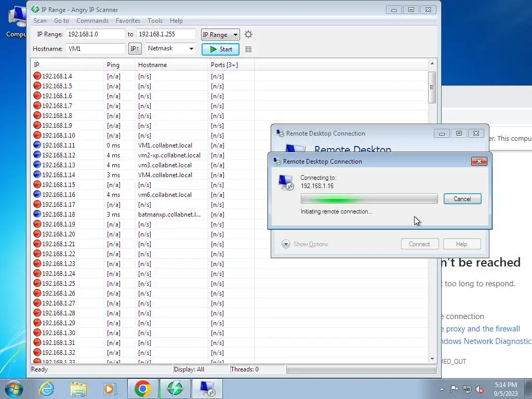Open the Scan menu

40,21
